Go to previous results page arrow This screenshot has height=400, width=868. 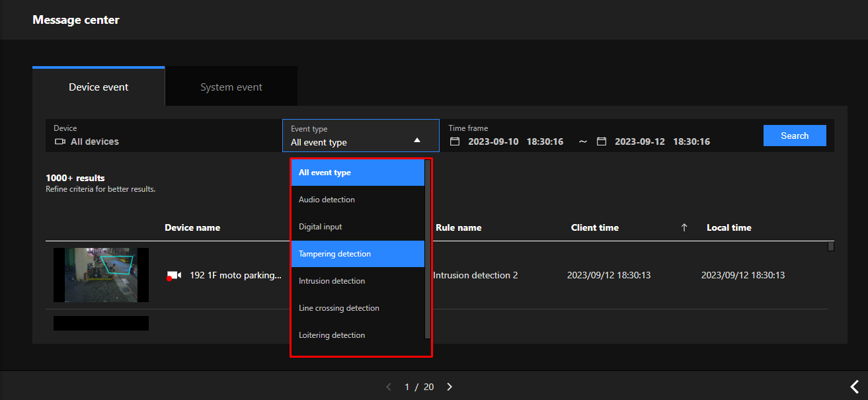[x=389, y=387]
